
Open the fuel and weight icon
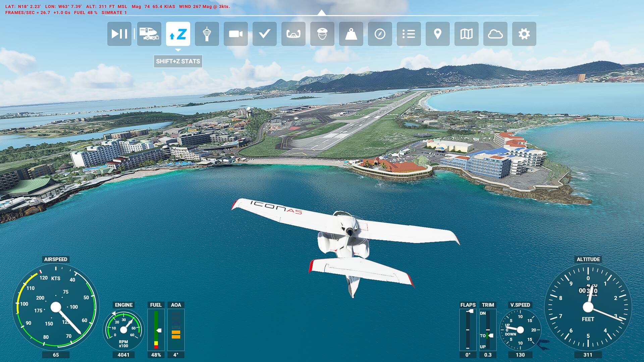[x=351, y=34]
